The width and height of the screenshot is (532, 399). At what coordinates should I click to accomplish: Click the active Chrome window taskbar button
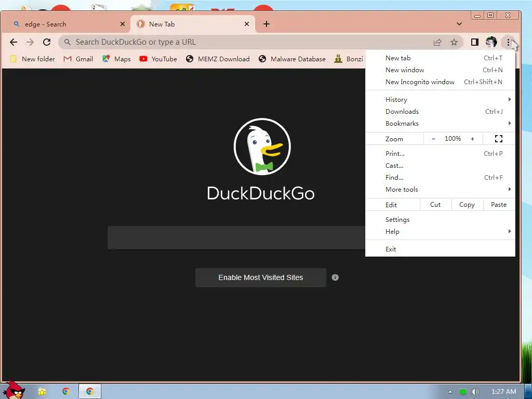[89, 392]
